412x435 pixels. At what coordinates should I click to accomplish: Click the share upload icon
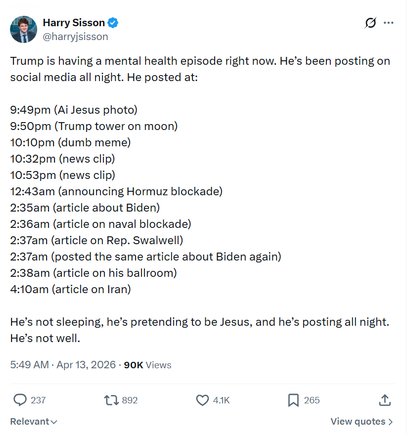[x=385, y=400]
